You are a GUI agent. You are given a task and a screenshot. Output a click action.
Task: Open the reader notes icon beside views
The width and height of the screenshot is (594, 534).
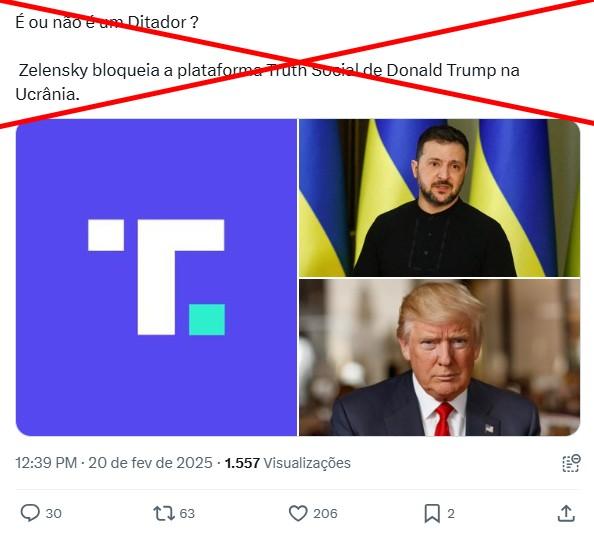(x=571, y=463)
